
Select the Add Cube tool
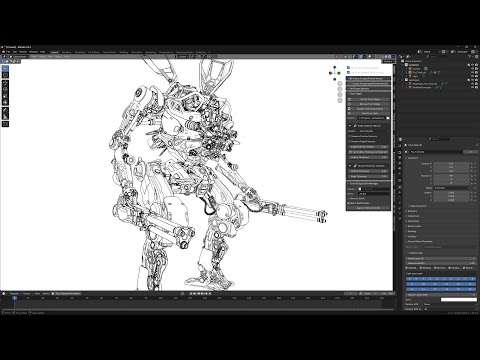(x=5, y=124)
